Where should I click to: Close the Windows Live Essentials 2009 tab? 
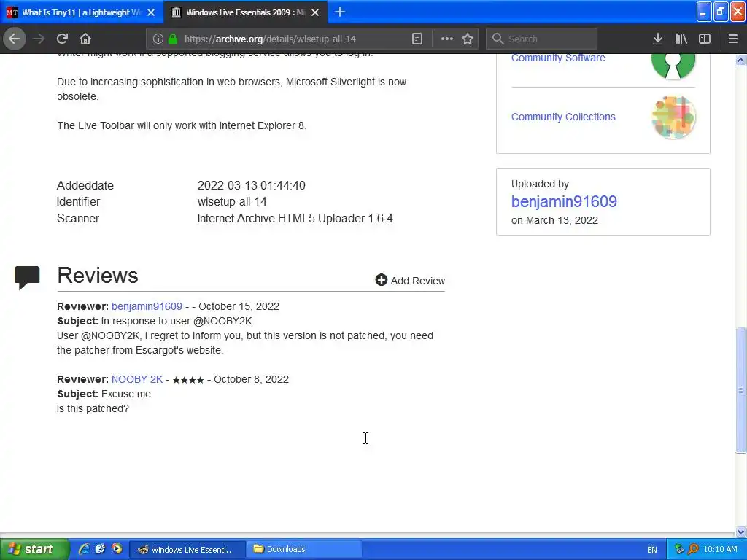[315, 12]
